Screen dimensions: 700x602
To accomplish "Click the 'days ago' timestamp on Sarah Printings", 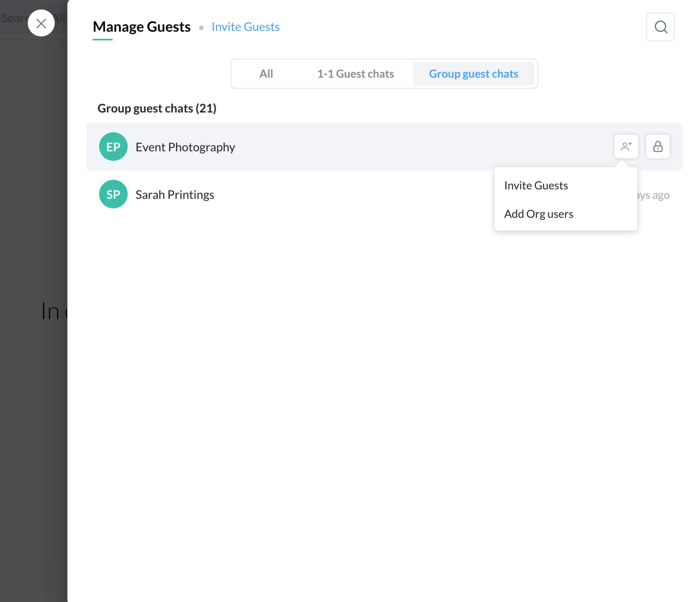I will pos(654,195).
